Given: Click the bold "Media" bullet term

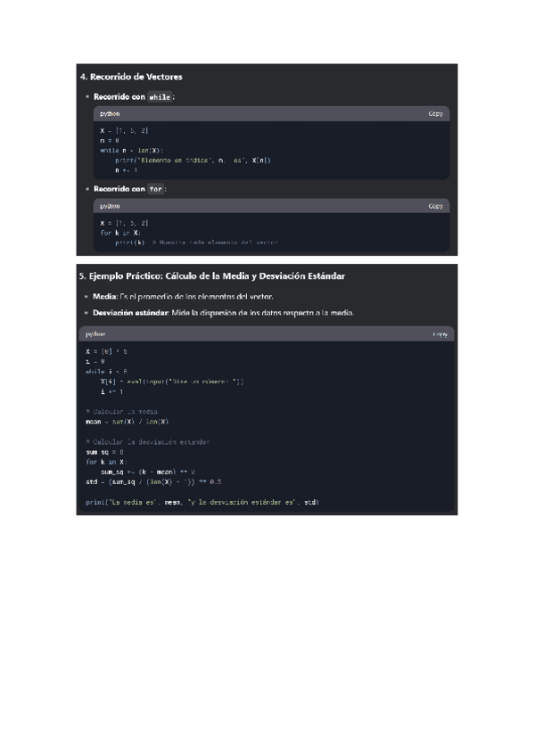Looking at the screenshot, I should coord(105,296).
